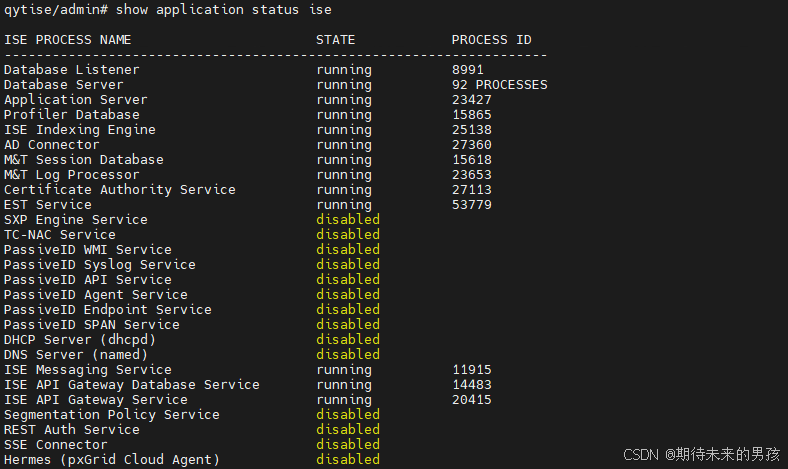
Task: Select 'ISE Messaging Service' process name
Action: 88,370
